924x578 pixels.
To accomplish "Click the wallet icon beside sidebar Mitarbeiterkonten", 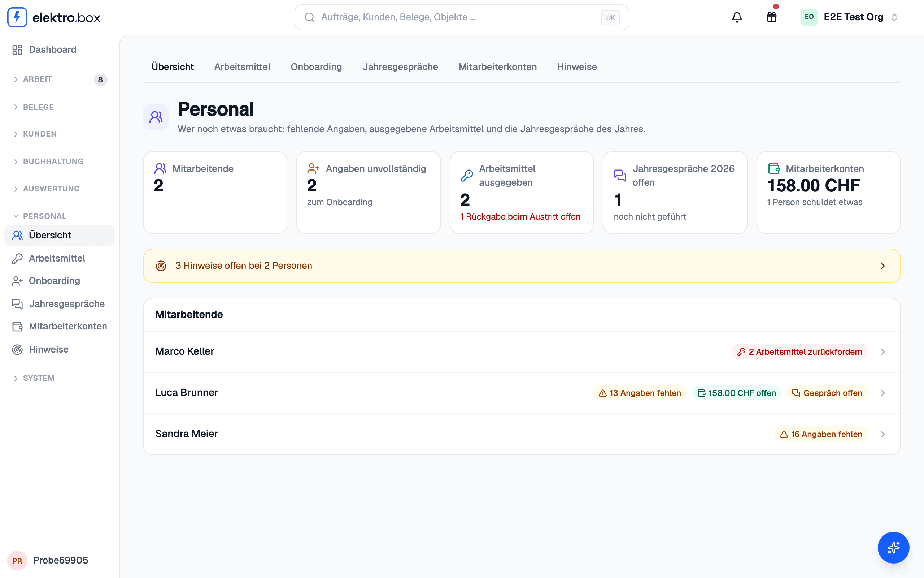I will tap(17, 327).
